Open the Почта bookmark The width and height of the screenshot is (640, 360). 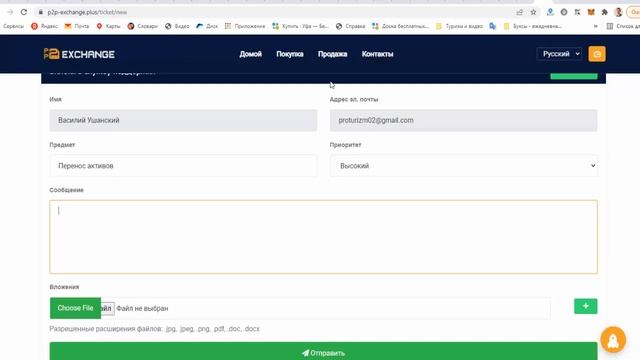pos(76,26)
